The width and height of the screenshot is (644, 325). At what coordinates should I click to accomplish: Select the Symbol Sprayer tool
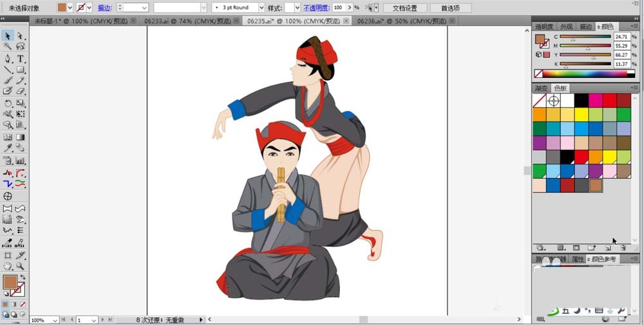coord(8,161)
